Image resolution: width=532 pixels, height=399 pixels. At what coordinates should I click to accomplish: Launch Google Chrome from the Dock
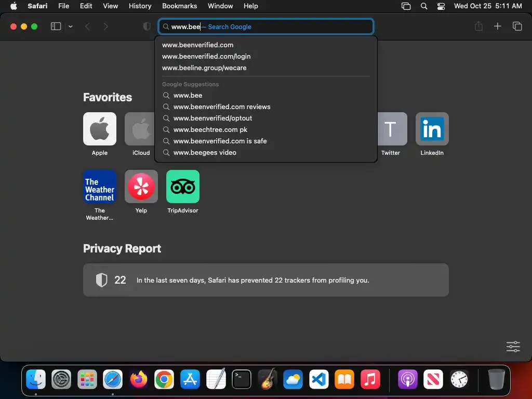point(164,379)
